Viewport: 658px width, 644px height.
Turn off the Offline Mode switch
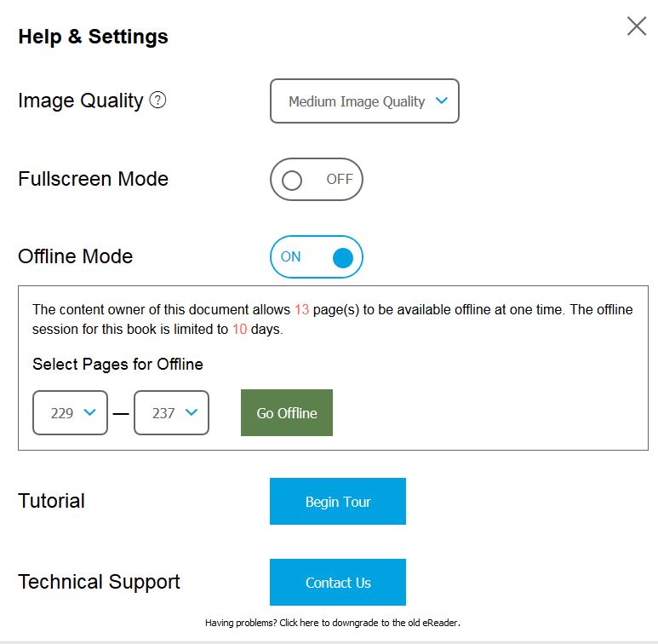point(317,257)
